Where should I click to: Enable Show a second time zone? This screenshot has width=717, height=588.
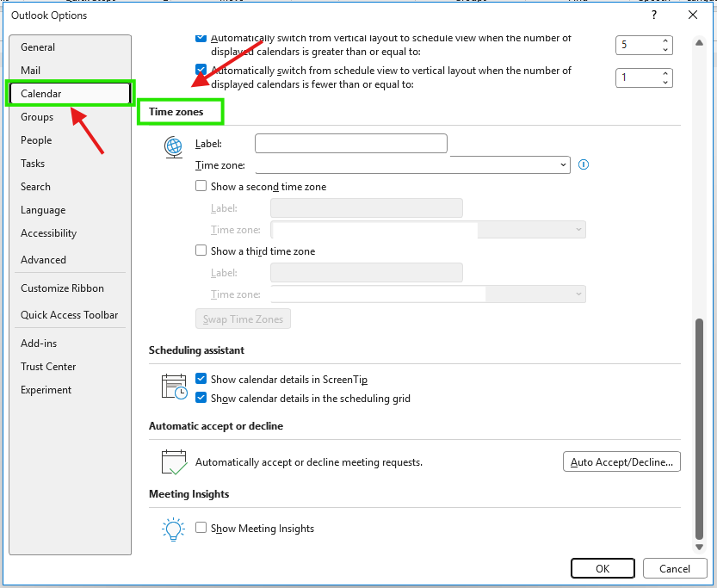point(201,186)
